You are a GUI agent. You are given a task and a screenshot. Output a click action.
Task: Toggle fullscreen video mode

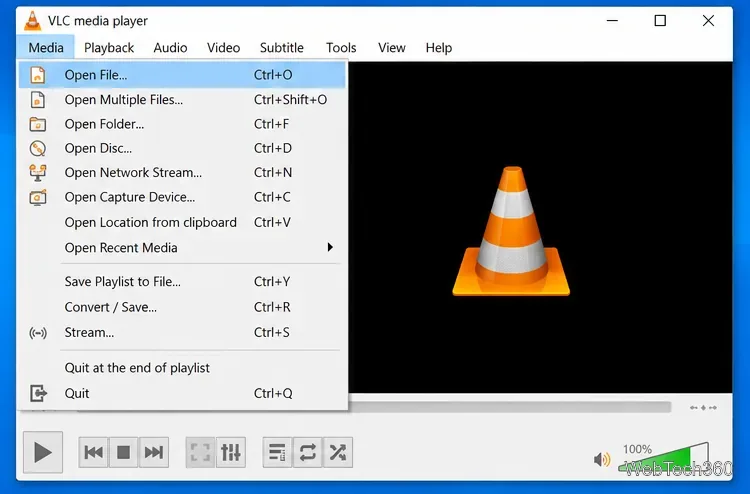[x=200, y=452]
